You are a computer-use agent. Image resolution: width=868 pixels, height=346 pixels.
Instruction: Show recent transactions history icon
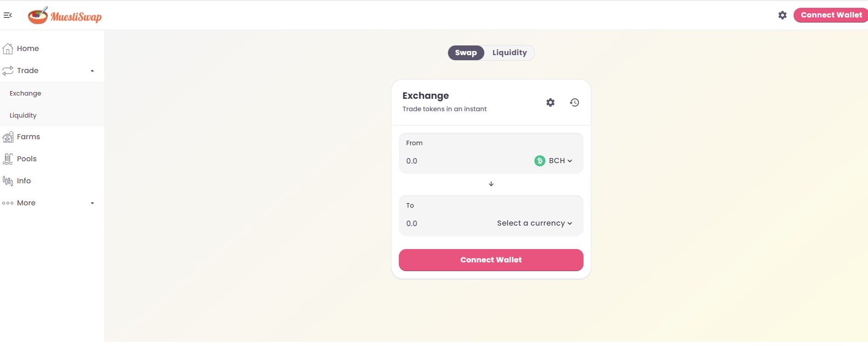tap(574, 102)
